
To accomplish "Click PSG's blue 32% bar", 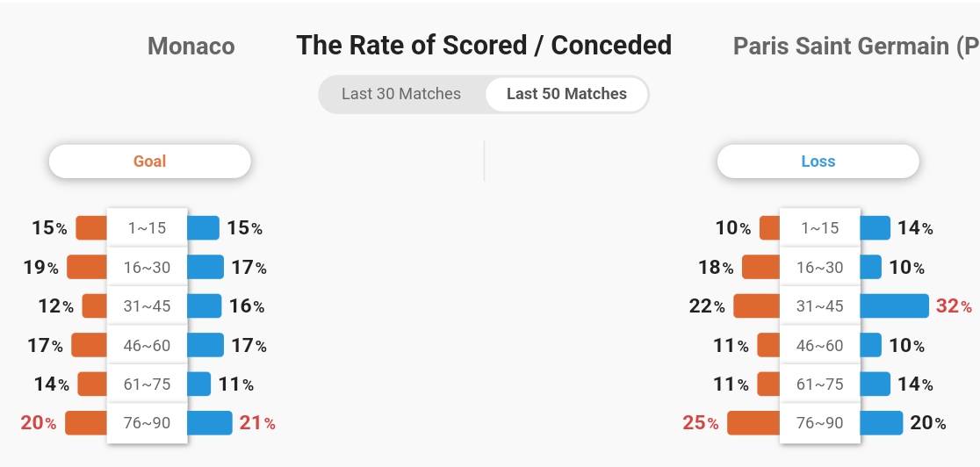I will 894,306.
